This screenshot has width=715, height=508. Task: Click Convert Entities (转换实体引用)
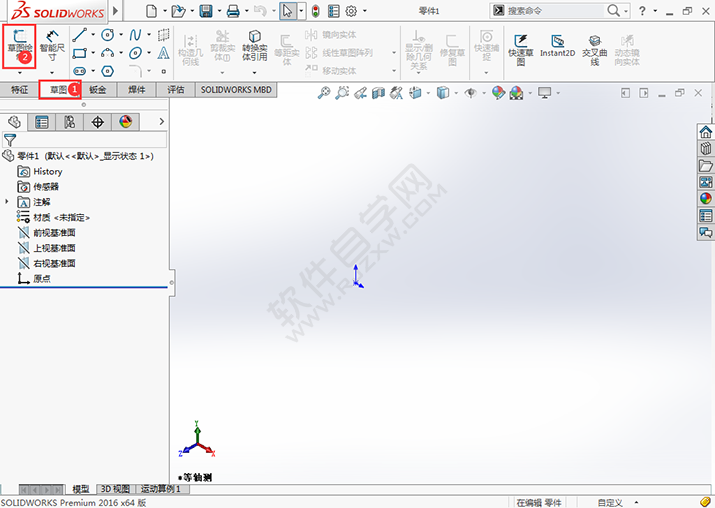tap(254, 46)
